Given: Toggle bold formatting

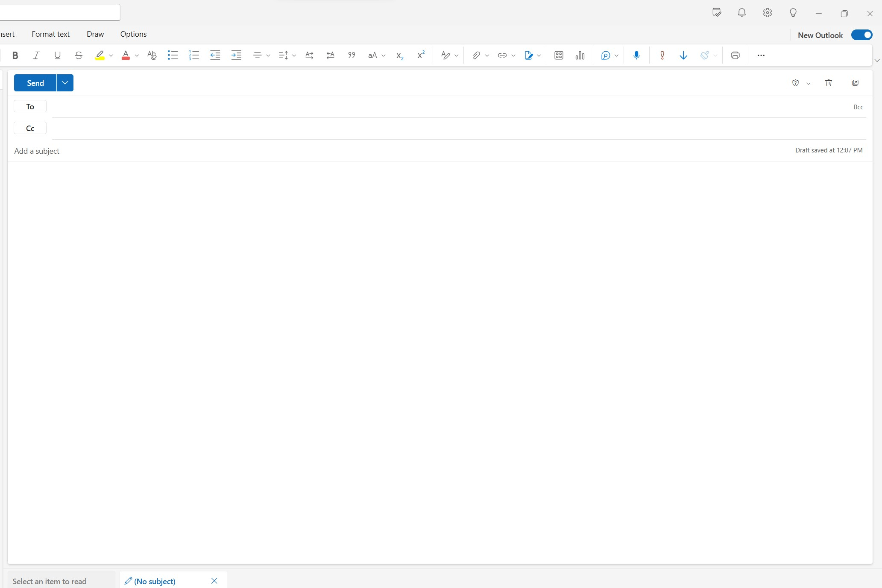Looking at the screenshot, I should (x=15, y=55).
